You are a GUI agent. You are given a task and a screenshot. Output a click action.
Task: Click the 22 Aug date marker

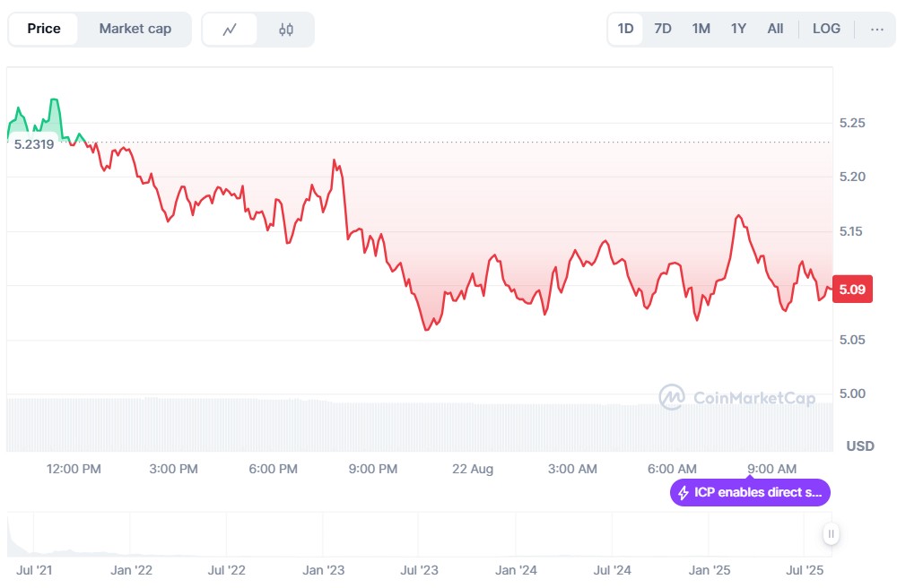(x=473, y=469)
